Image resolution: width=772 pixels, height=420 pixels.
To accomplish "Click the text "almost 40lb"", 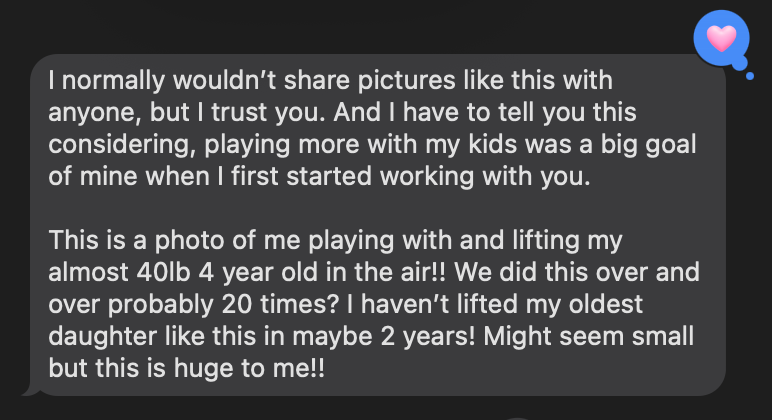I will [106, 272].
